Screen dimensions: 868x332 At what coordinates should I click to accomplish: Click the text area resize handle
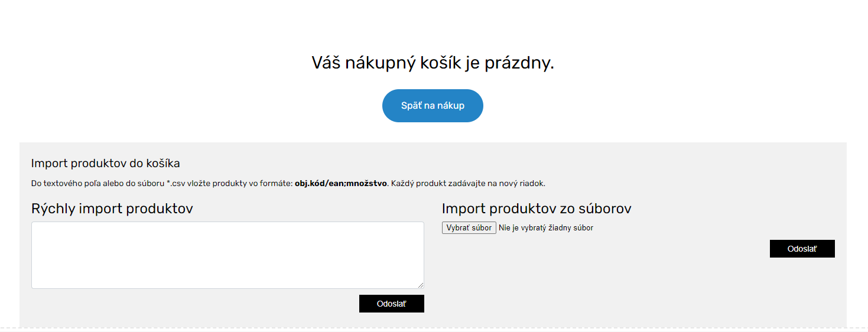click(x=421, y=285)
